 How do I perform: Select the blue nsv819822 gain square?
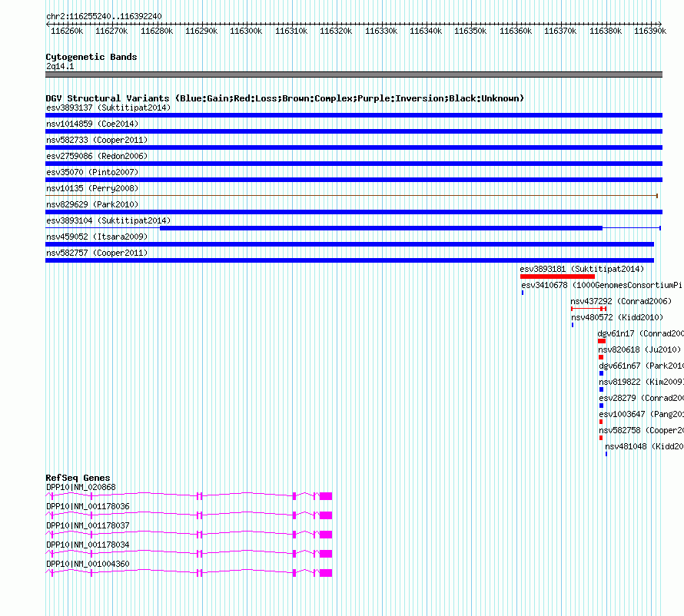pyautogui.click(x=601, y=389)
